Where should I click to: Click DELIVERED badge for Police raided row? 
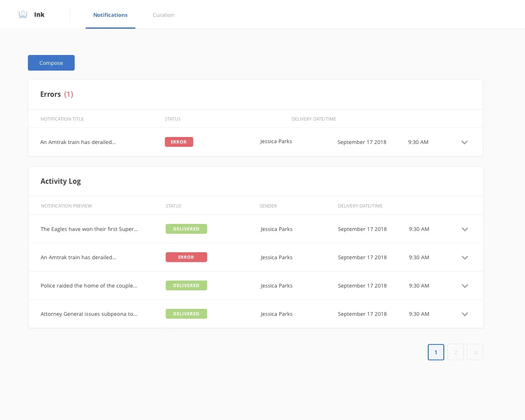coord(186,285)
